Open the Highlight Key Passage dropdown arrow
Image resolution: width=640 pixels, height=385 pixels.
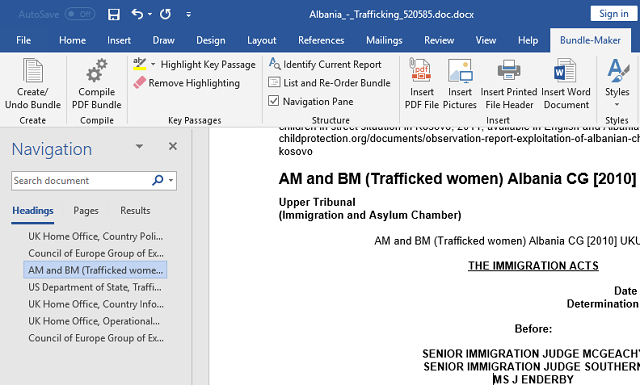point(153,64)
